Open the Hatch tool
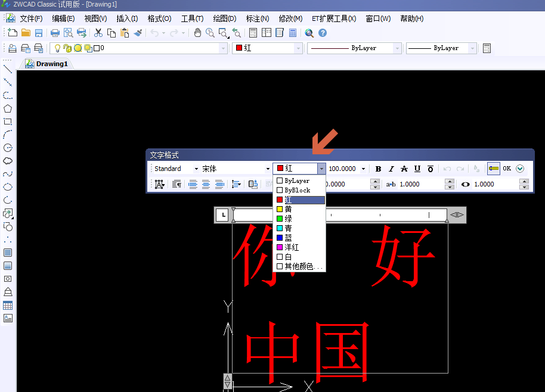 pyautogui.click(x=8, y=253)
